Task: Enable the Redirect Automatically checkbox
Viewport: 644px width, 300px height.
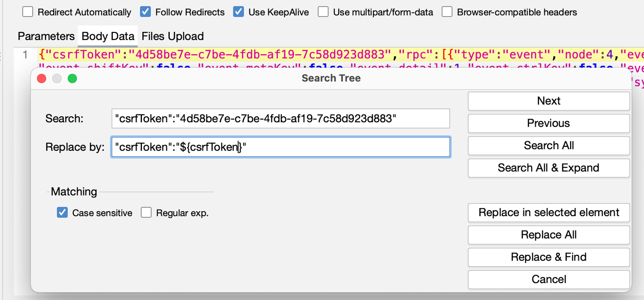Action: (x=28, y=12)
